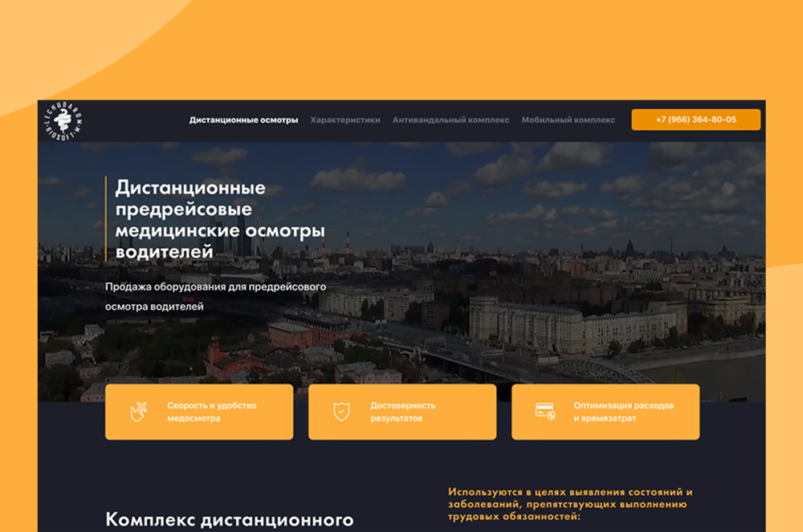Click the credit card icon for cost optimization

pyautogui.click(x=545, y=412)
